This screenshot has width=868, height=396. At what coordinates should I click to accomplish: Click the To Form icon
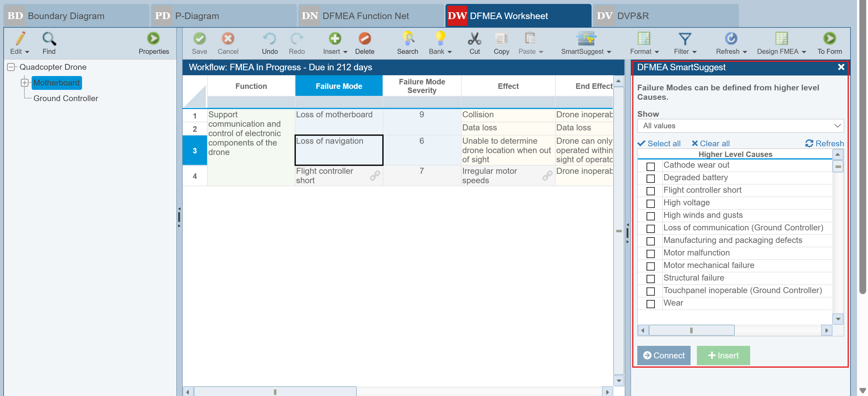(x=829, y=38)
